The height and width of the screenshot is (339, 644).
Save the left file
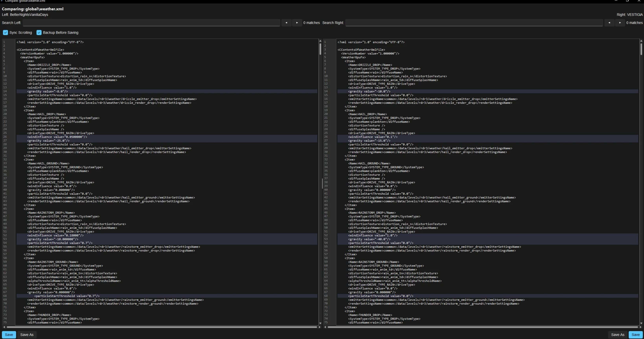tap(9, 335)
